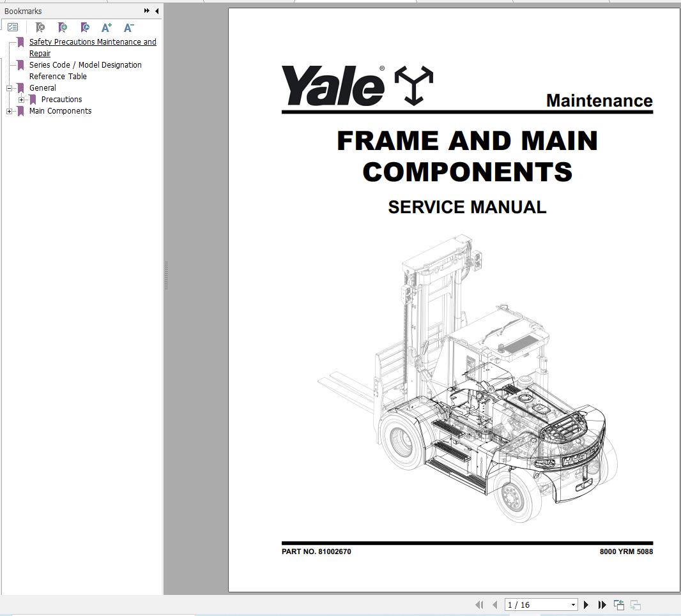Select the locate bookmark icon
Viewport: 681px width, 616px height.
click(x=85, y=28)
